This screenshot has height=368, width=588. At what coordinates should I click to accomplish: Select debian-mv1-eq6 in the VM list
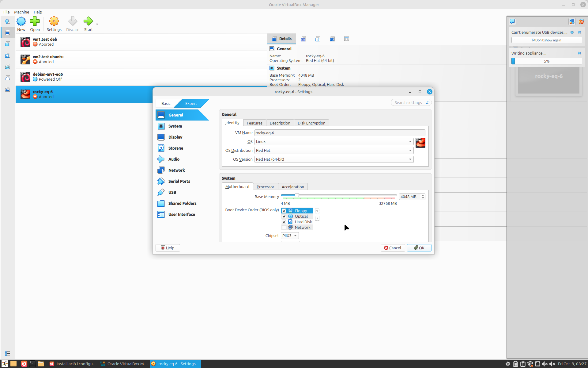[141, 77]
